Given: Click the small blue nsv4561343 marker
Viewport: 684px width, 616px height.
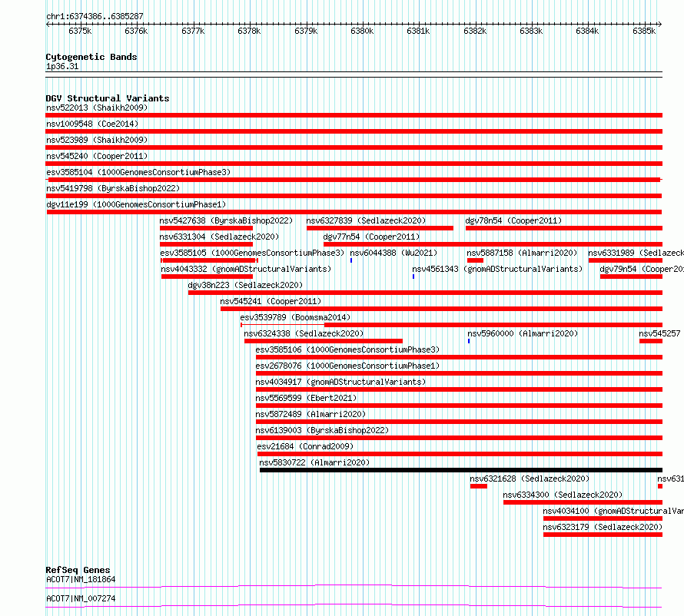Looking at the screenshot, I should click(413, 277).
